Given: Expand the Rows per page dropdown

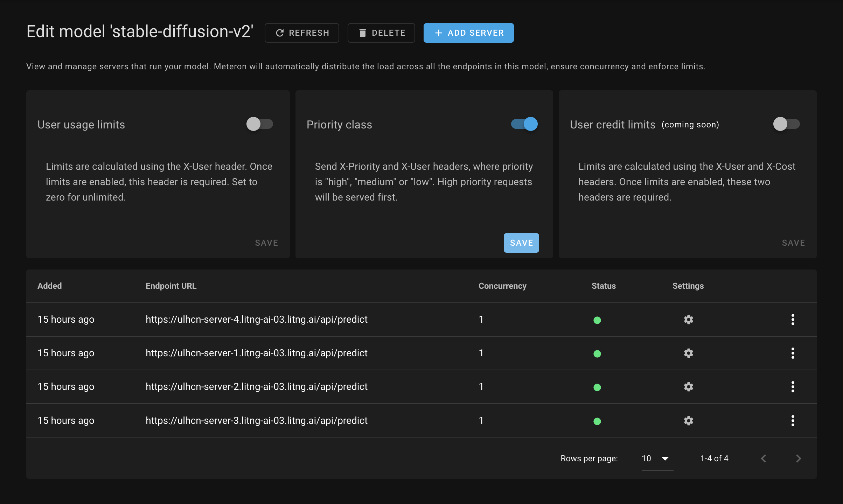Looking at the screenshot, I should 657,458.
